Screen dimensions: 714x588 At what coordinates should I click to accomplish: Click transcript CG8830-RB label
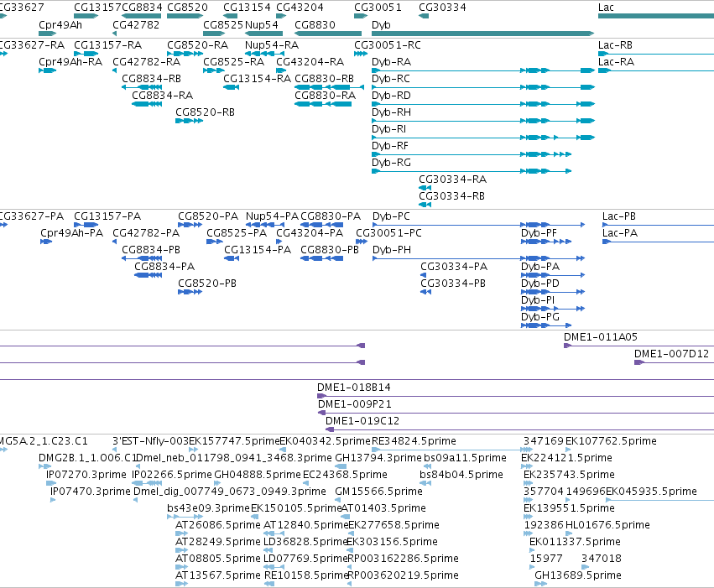tap(324, 78)
